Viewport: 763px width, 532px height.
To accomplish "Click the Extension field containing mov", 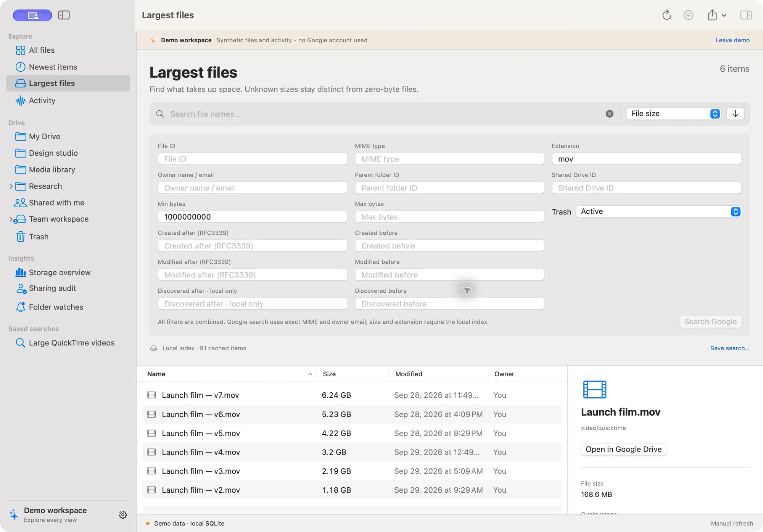I will [x=646, y=159].
